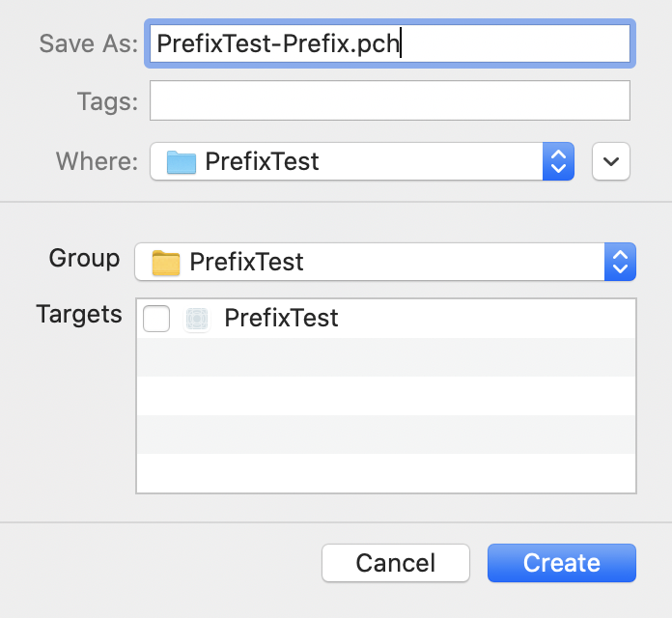
Task: Click the blue folder icon in Where popup
Action: tap(182, 161)
